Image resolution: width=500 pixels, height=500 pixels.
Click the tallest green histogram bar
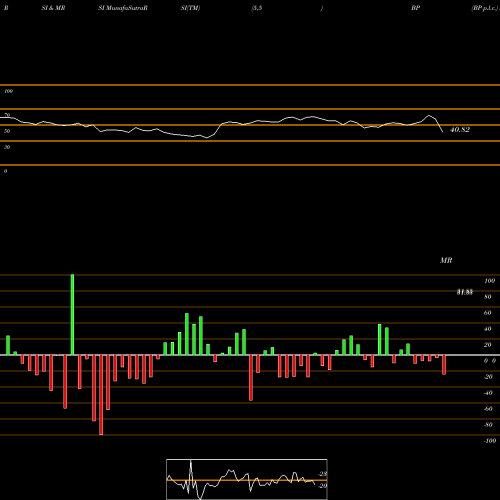pyautogui.click(x=72, y=314)
